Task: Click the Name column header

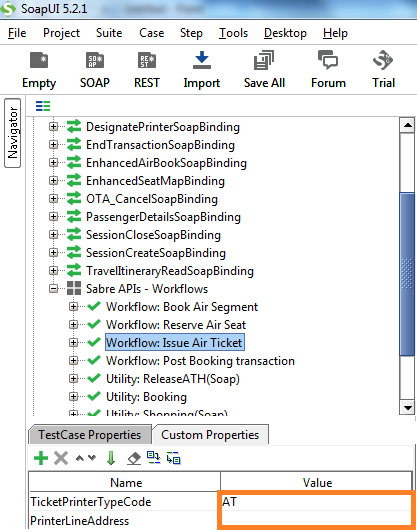Action: point(126,482)
